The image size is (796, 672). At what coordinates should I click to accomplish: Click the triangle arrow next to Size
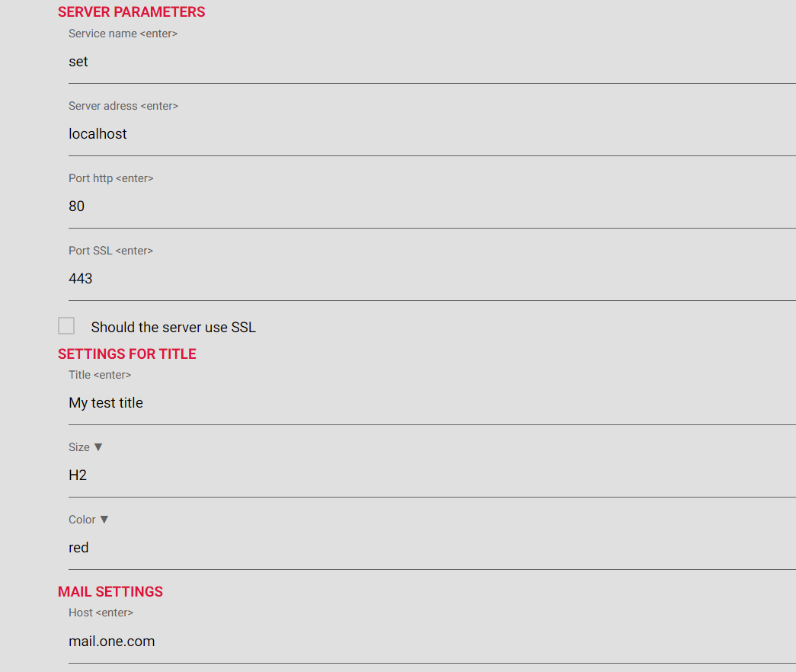coord(98,447)
